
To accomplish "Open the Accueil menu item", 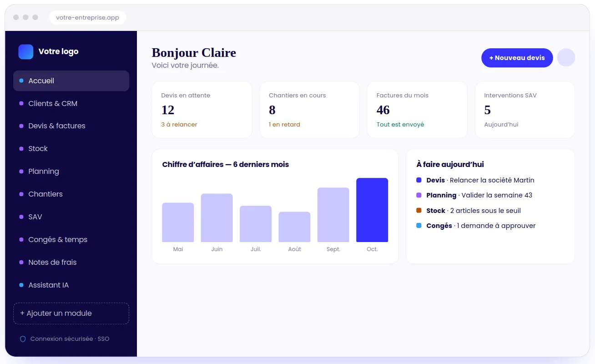I will 71,81.
